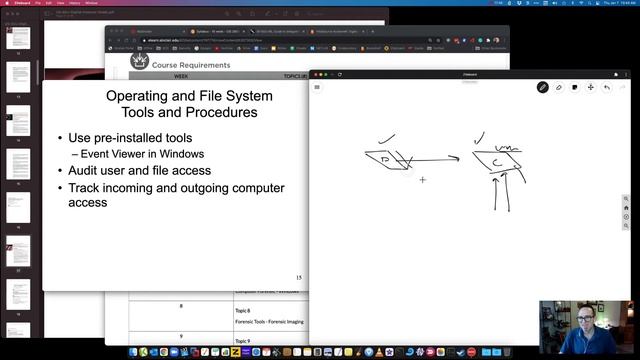Click 'Forensic Tools - Forensic Imaging' text
The width and height of the screenshot is (640, 360).
tap(269, 322)
